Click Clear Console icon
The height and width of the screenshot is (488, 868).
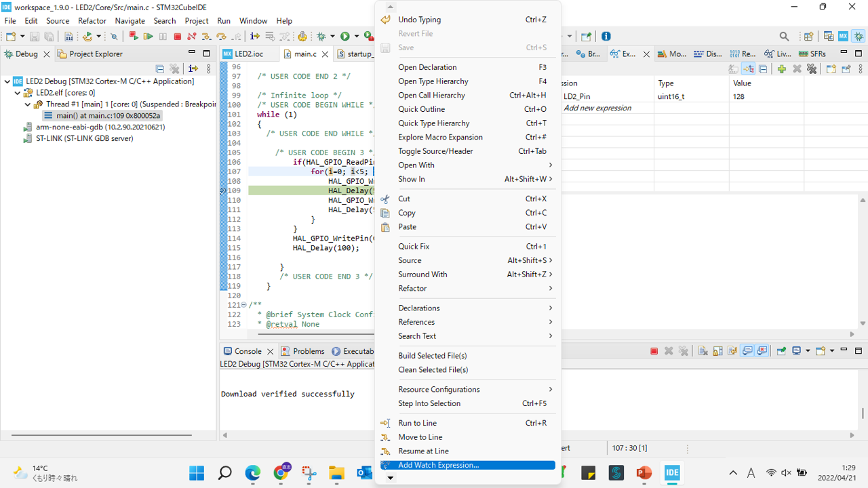pos(703,351)
